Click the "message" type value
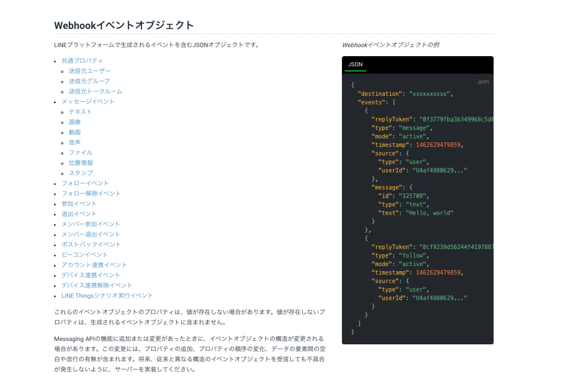Screen dimensions: 568x392 click(414, 128)
